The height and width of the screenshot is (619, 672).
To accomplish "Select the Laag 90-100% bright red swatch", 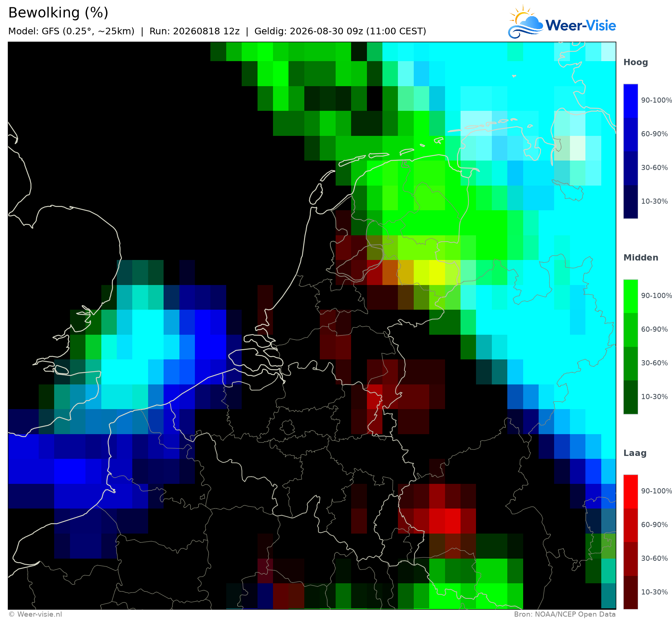I will [630, 492].
